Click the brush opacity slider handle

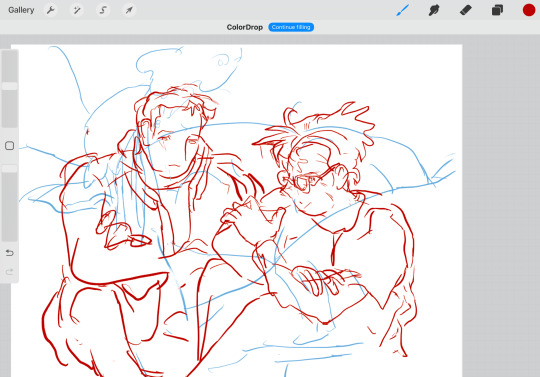[x=10, y=168]
